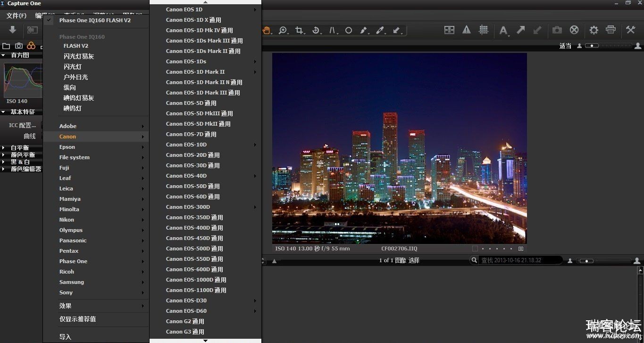Screen dimensions: 644x343
Task: Toggle the grid overlay icon
Action: coord(484,30)
